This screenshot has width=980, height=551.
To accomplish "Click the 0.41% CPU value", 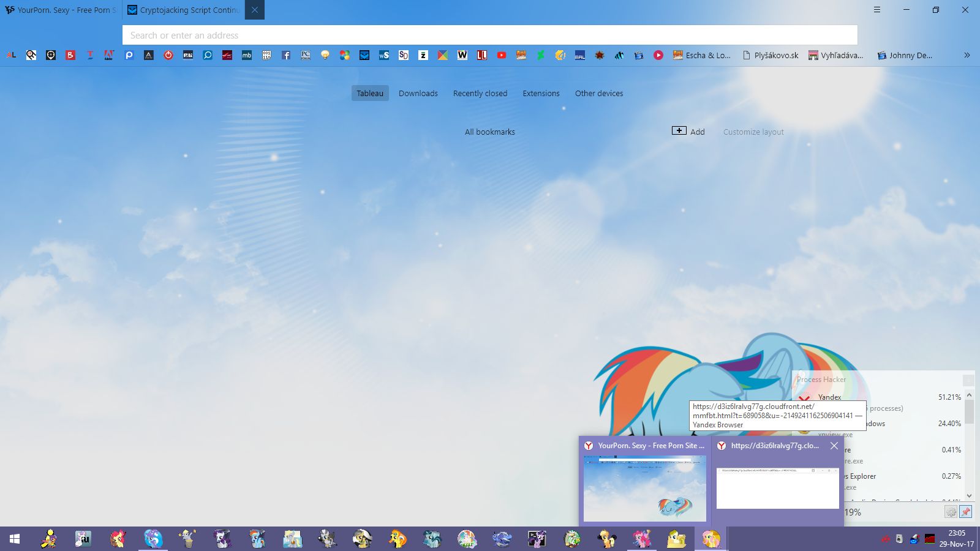I will click(951, 450).
